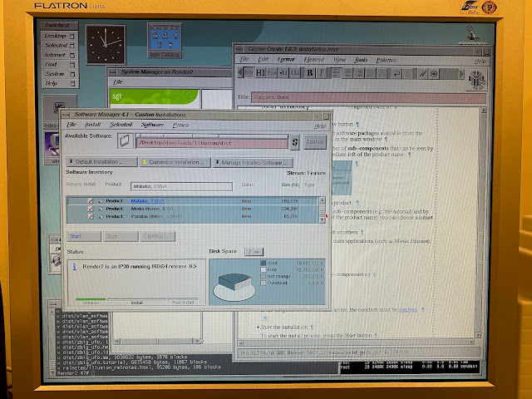Toggle install checkbox for Parallax Utilities
Viewport: 532px width, 399px height.
click(x=91, y=216)
